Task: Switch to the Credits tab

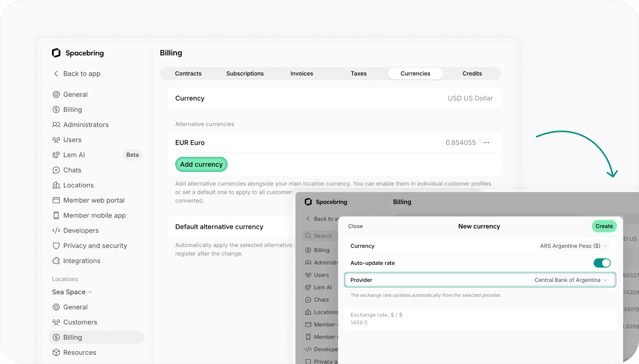Action: (x=472, y=74)
